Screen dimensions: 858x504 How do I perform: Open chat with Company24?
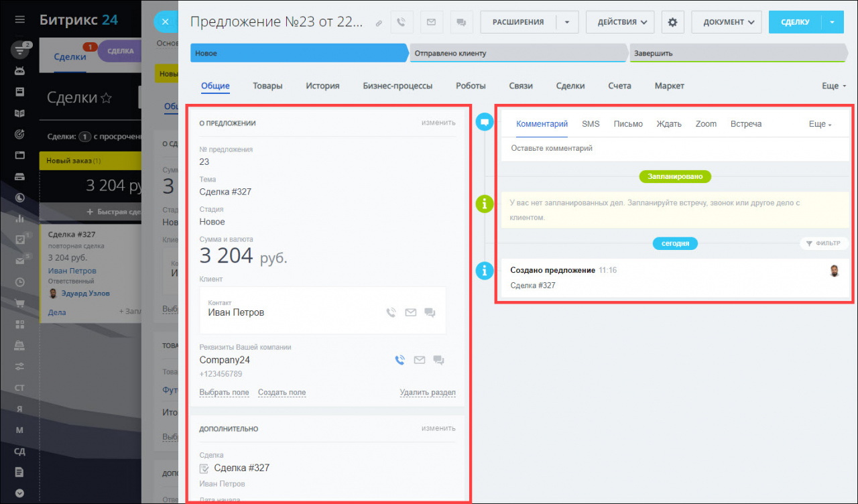point(439,360)
